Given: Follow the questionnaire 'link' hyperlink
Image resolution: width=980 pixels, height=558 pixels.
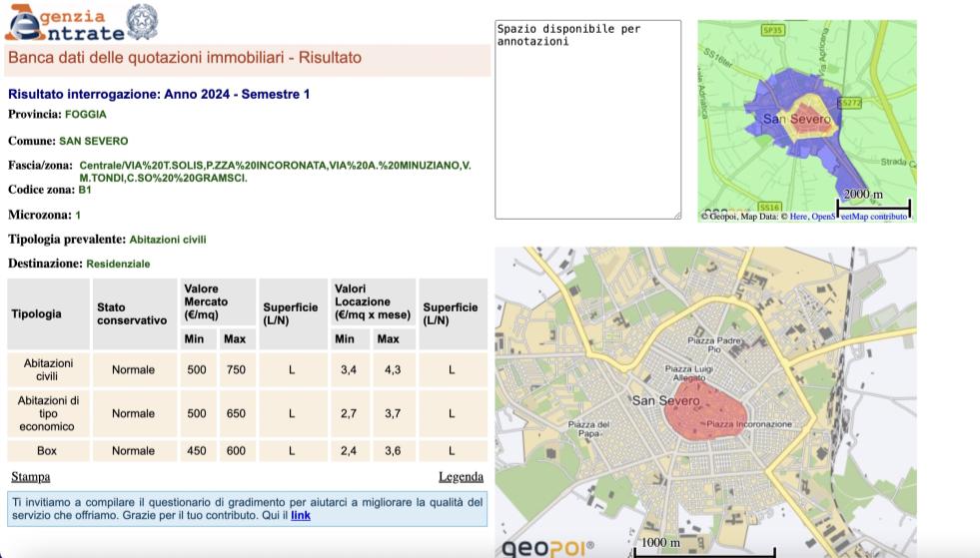Looking at the screenshot, I should 301,516.
